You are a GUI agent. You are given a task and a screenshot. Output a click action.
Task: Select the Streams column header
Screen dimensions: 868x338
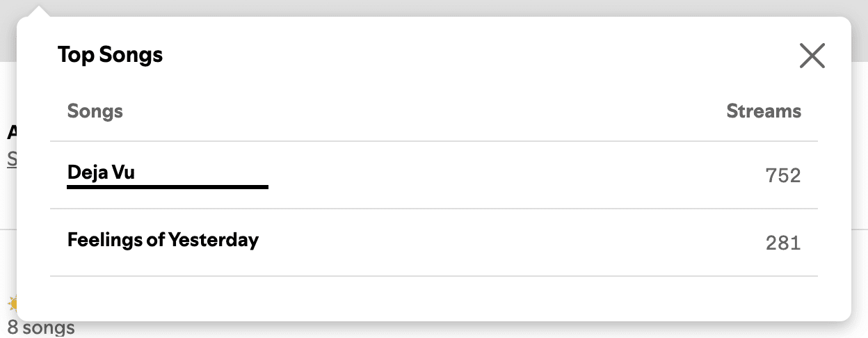click(764, 111)
